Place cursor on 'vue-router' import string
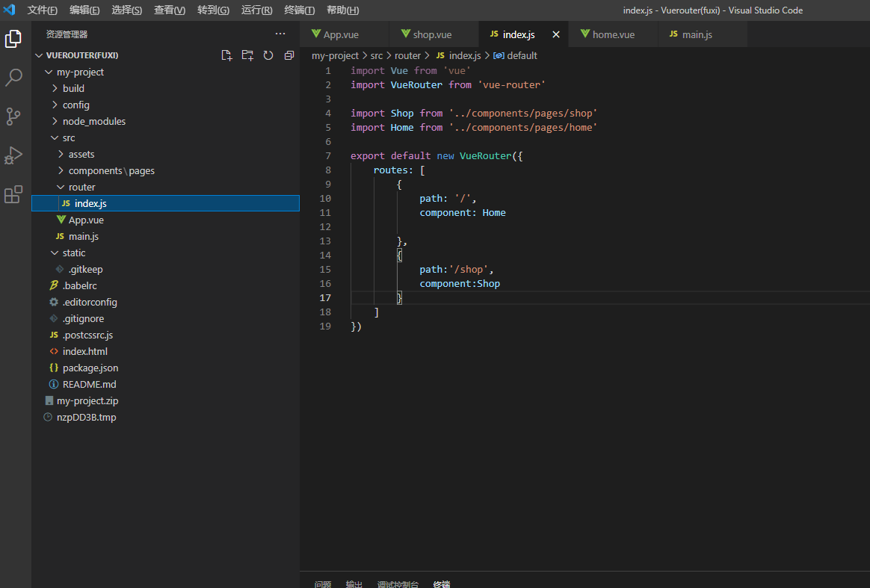This screenshot has height=588, width=870. coord(511,85)
